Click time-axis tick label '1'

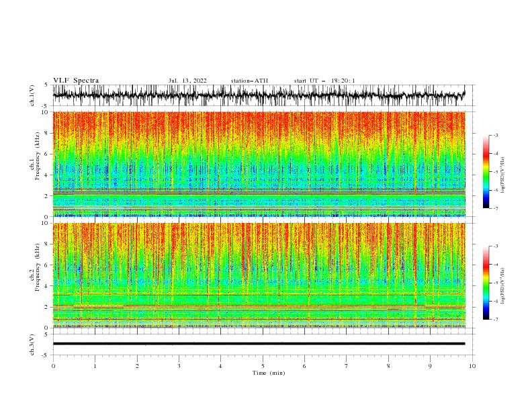coord(95,366)
